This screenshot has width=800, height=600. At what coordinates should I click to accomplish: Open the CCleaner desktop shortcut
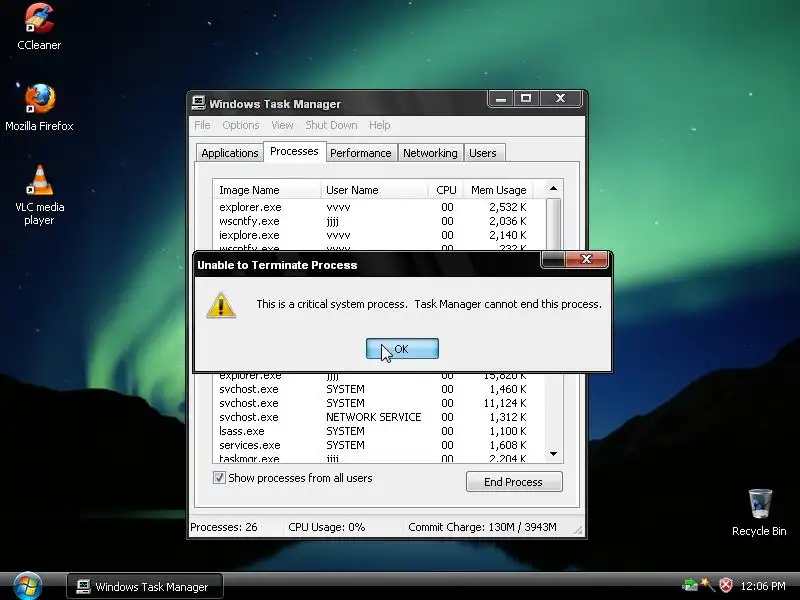39,27
